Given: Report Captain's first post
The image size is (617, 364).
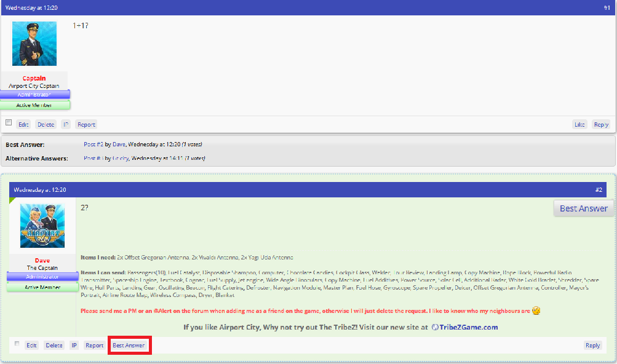Looking at the screenshot, I should [86, 124].
